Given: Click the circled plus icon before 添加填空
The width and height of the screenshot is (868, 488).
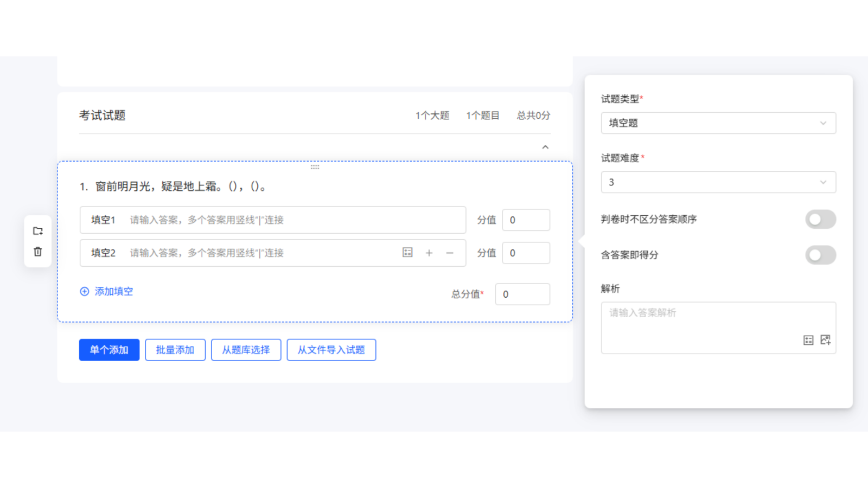Looking at the screenshot, I should click(x=84, y=291).
